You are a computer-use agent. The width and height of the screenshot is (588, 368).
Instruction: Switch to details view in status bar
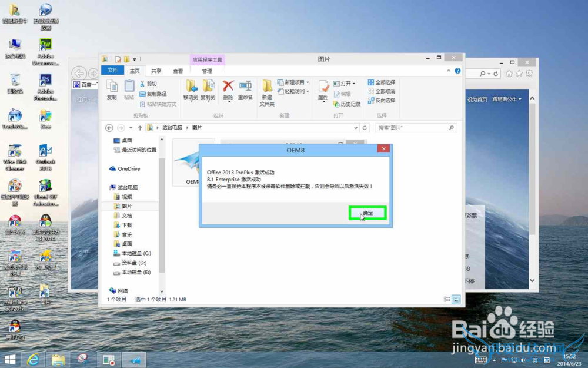447,299
